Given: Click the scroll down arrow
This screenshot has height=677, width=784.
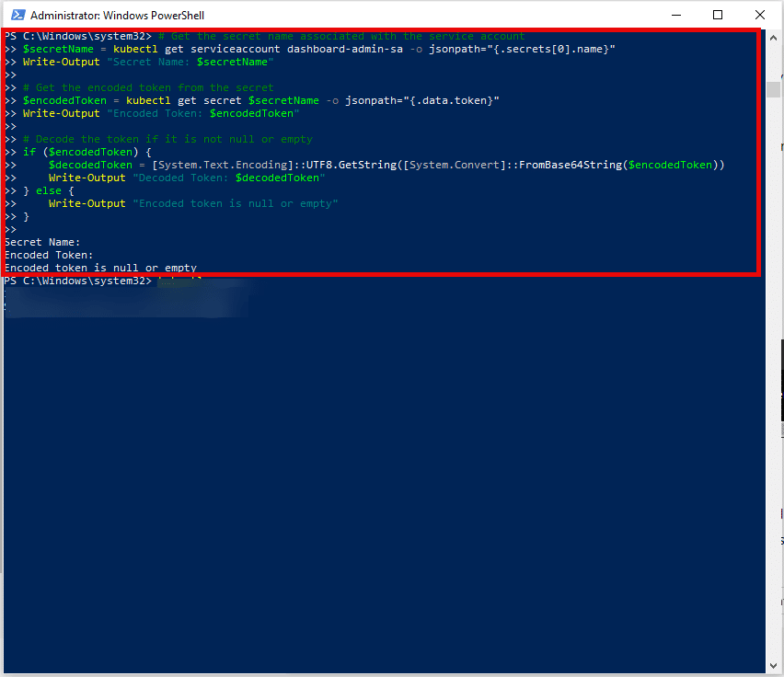Looking at the screenshot, I should 773,666.
